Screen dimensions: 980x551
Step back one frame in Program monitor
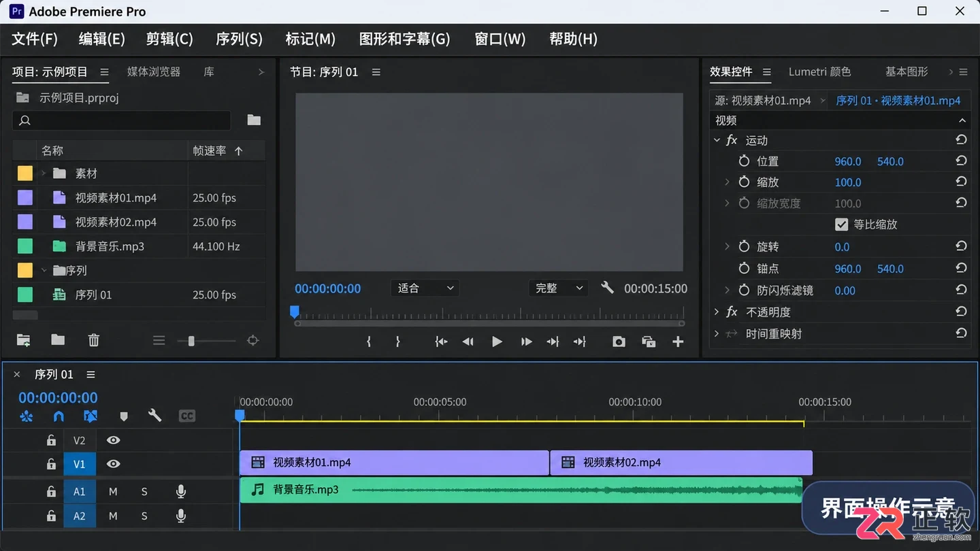click(x=468, y=341)
